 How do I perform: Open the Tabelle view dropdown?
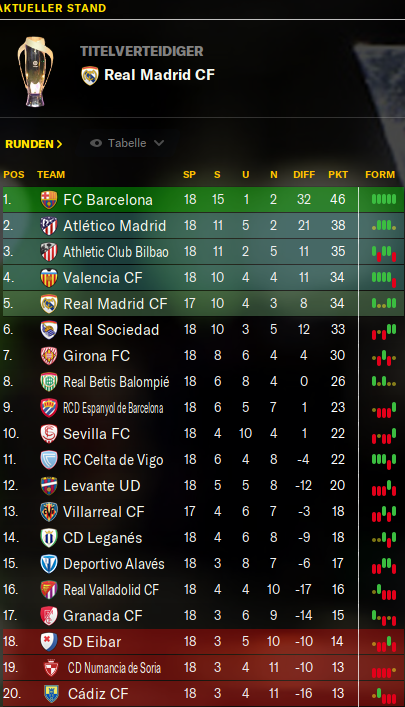pos(127,143)
